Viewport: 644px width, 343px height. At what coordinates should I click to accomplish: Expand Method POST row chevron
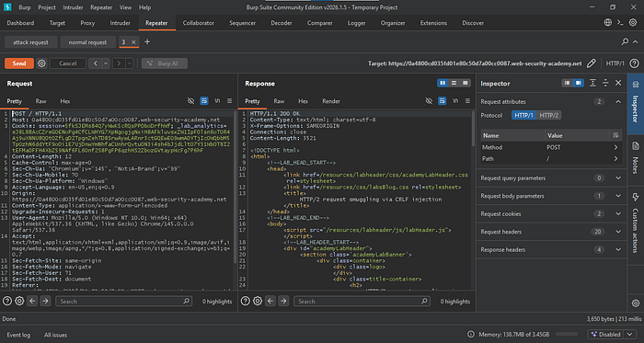[x=615, y=147]
